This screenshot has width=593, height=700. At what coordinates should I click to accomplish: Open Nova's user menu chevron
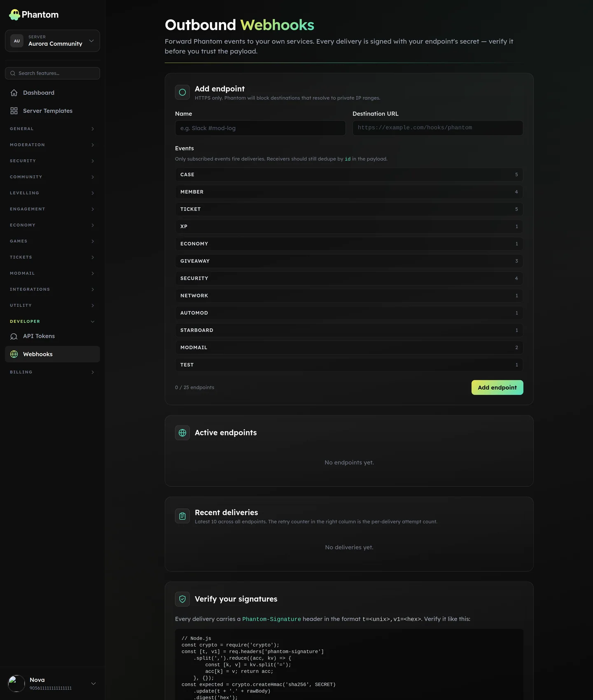click(93, 684)
